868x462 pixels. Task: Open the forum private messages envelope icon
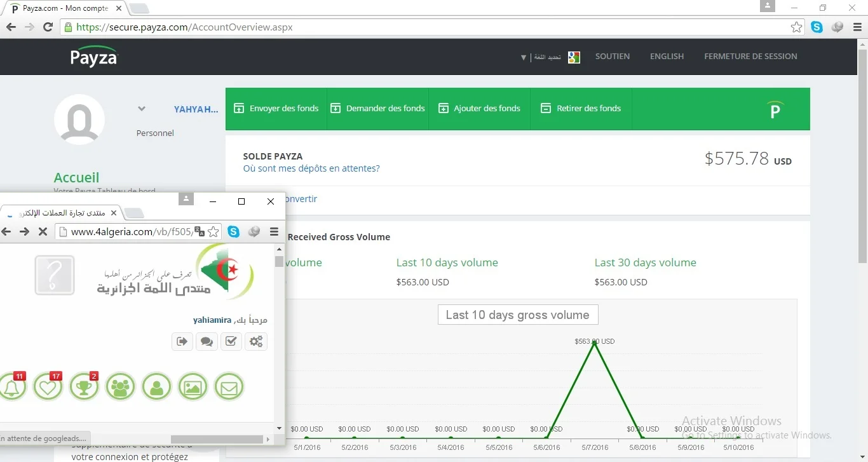click(x=229, y=386)
